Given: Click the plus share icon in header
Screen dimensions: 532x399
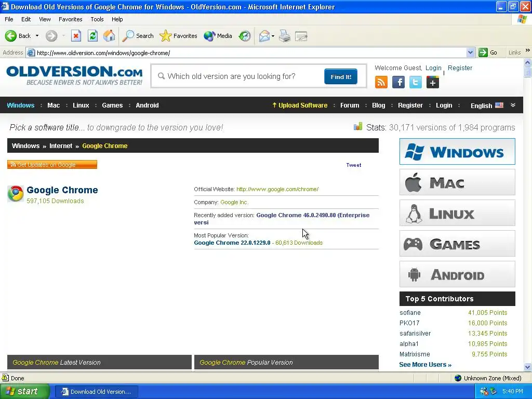Looking at the screenshot, I should [x=433, y=82].
